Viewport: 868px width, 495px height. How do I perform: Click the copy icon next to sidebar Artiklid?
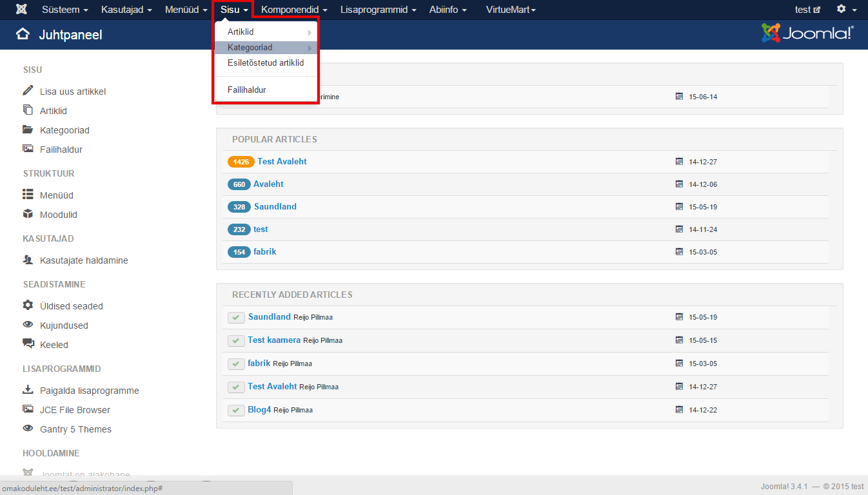click(28, 110)
